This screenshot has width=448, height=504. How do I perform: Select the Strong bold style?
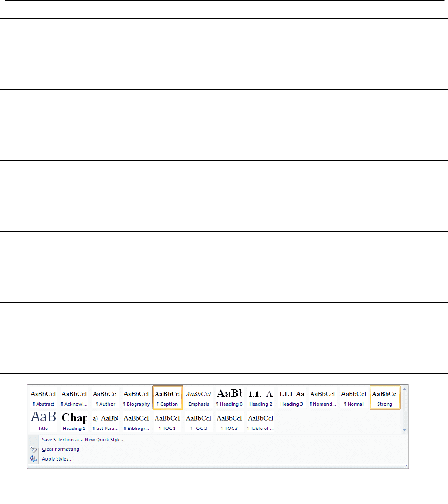[x=385, y=397]
